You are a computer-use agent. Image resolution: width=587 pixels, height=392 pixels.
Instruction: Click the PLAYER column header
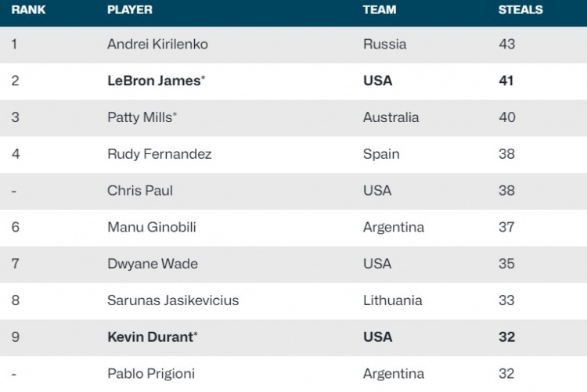tap(130, 10)
